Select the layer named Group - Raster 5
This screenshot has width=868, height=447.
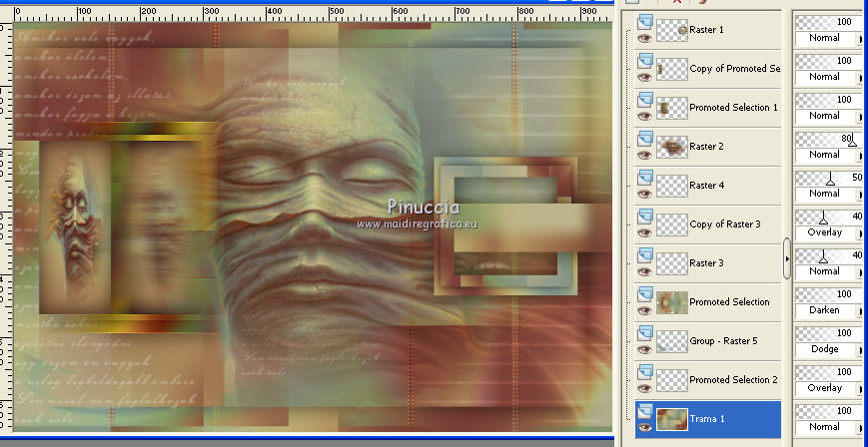(x=707, y=341)
